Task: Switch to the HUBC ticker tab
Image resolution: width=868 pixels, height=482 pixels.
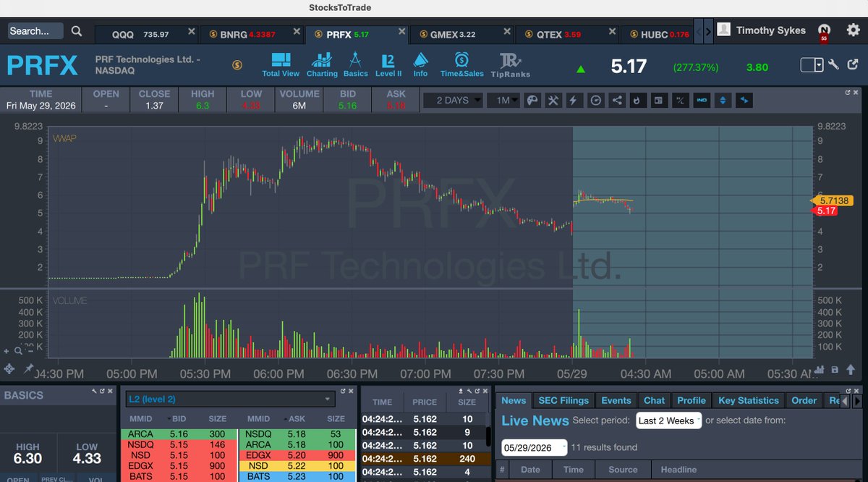Action: coord(658,34)
